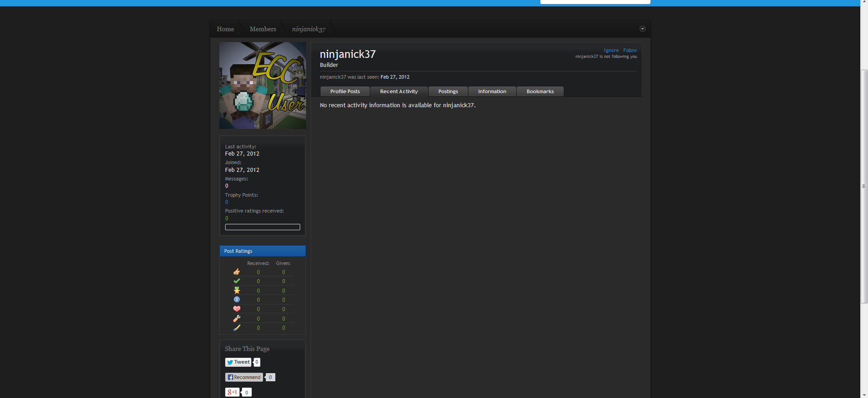868x398 pixels.
Task: Switch to the Profile Posts tab
Action: coord(345,91)
